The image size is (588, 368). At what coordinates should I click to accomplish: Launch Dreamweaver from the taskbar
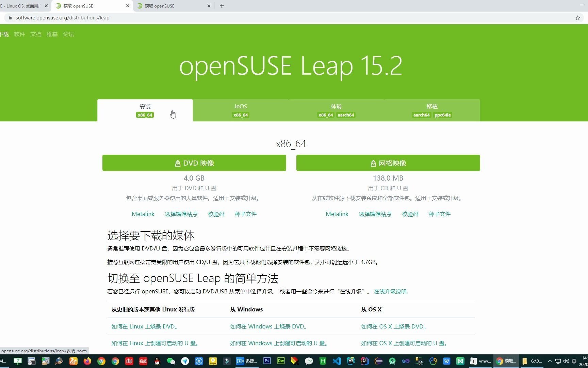[x=281, y=361]
